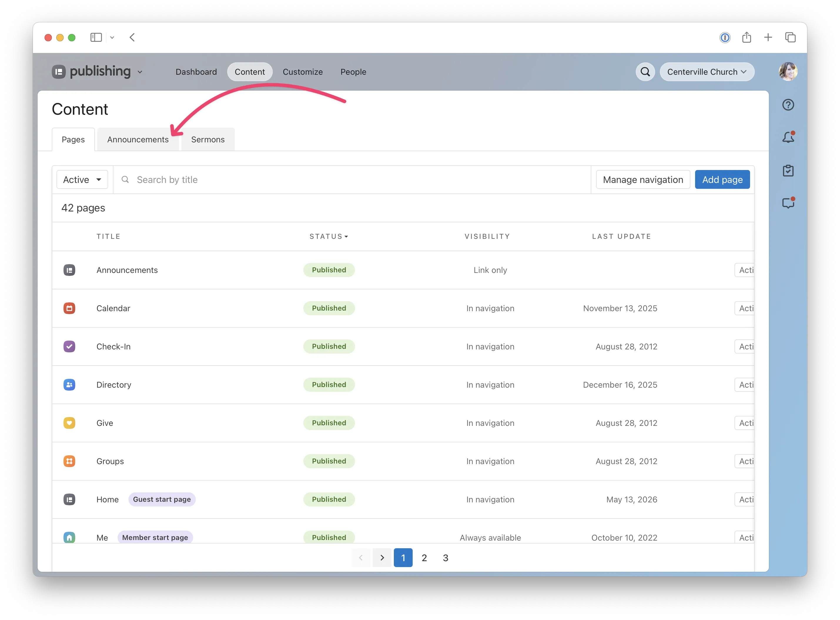Viewport: 840px width, 620px height.
Task: Open the Check-In page title
Action: (x=114, y=347)
